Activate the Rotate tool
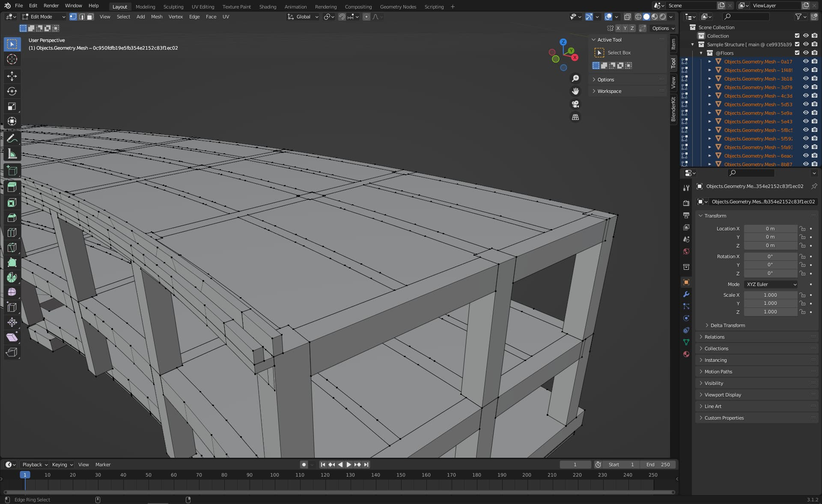This screenshot has width=822, height=504. click(x=12, y=91)
